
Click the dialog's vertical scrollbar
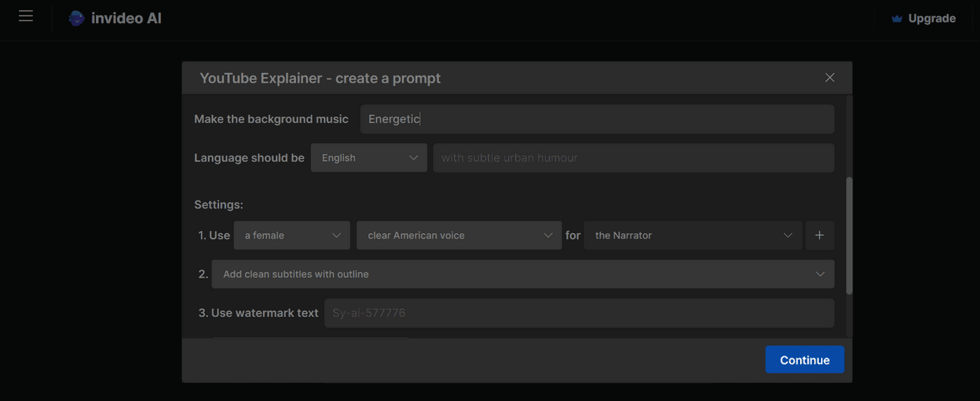click(x=849, y=234)
